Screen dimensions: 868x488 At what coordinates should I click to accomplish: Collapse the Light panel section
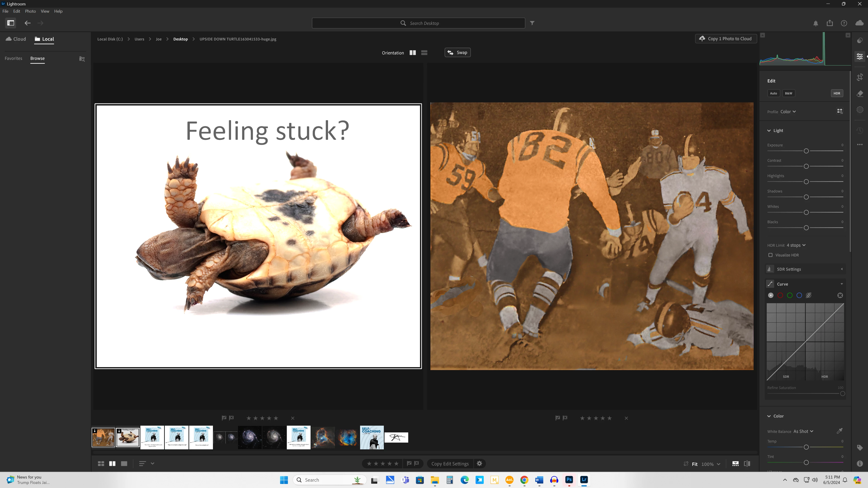pos(769,130)
